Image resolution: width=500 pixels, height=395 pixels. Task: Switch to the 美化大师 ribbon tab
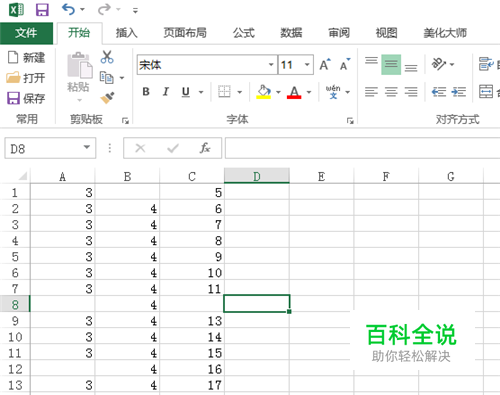(445, 33)
